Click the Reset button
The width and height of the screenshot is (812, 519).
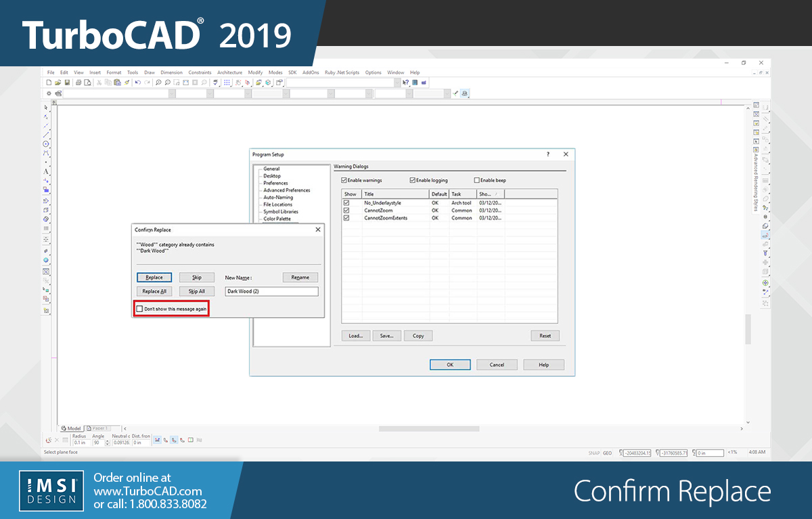pos(545,336)
